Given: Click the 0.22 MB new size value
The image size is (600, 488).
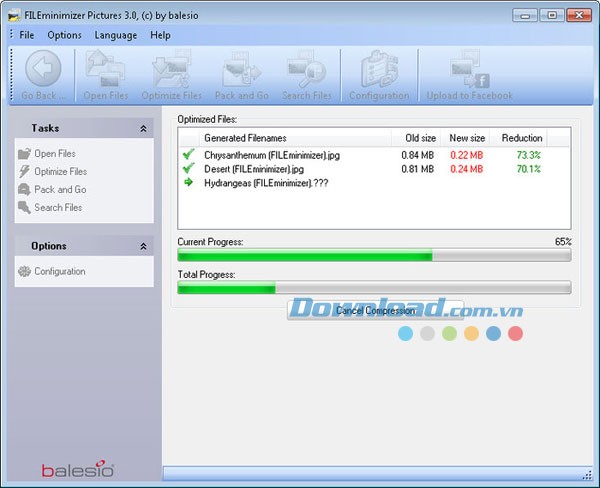Looking at the screenshot, I should [466, 155].
